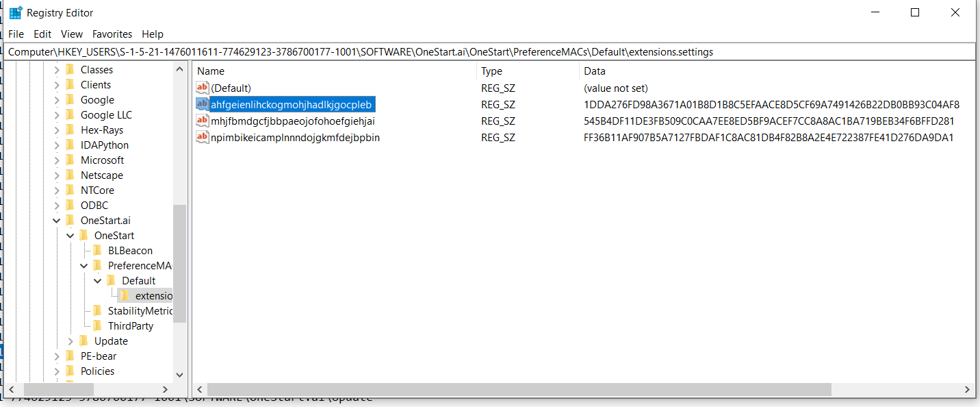The height and width of the screenshot is (407, 980).
Task: Expand the PE-bear key
Action: (x=57, y=356)
